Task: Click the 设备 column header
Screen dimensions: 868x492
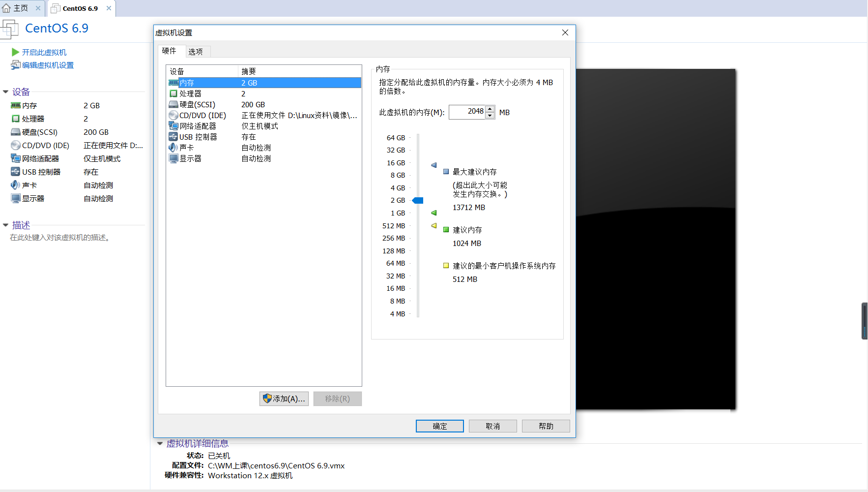Action: click(x=202, y=71)
